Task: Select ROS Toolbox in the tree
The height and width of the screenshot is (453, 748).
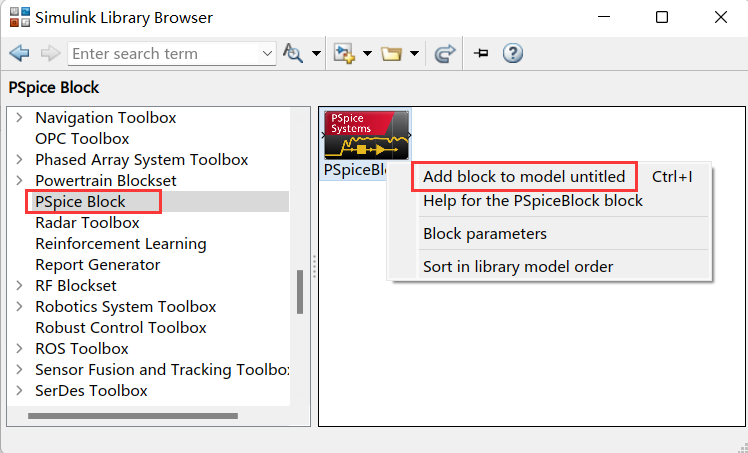Action: [x=82, y=348]
